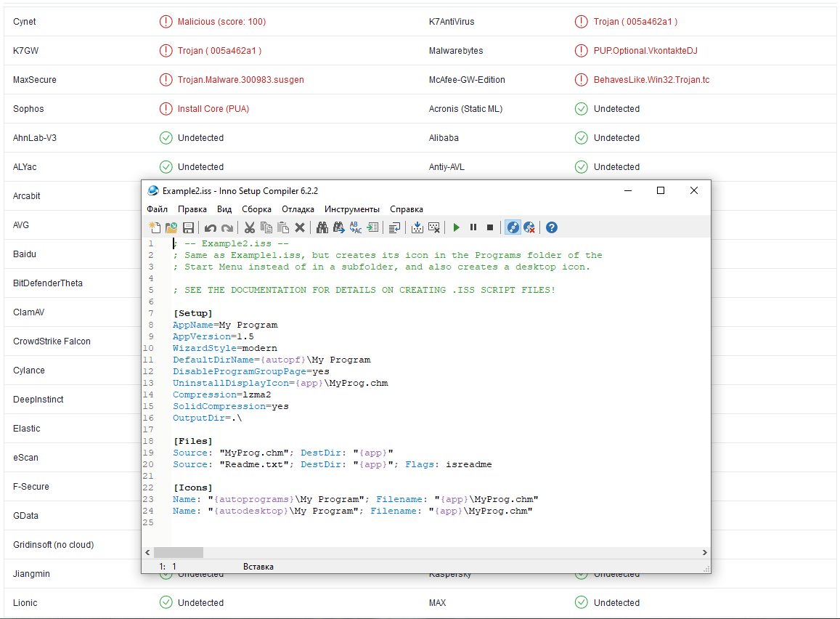Run the setup with green play icon
The height and width of the screenshot is (619, 840).
point(457,228)
